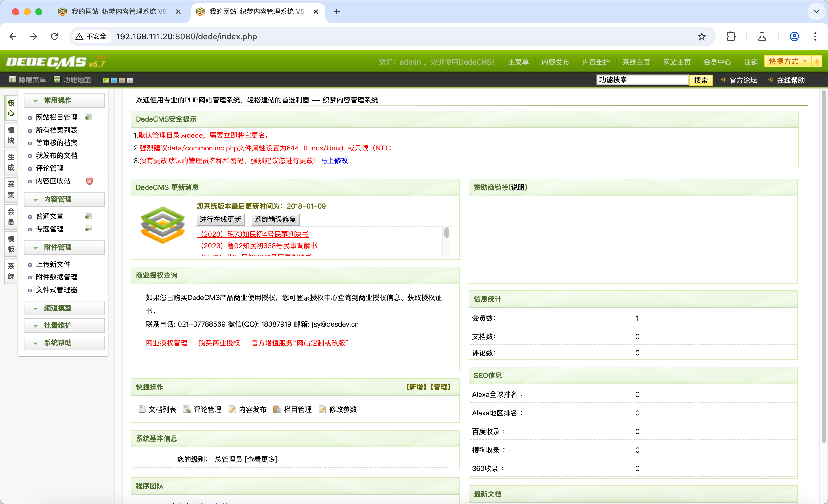Screen dimensions: 828x504
Task: Click add-document icon next to 普通文章
Action: click(x=88, y=215)
